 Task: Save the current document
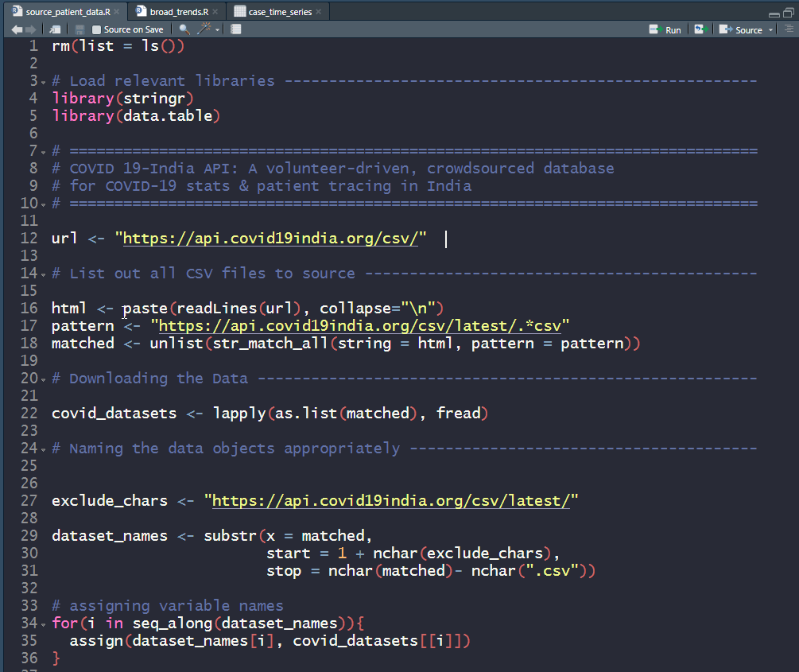(x=80, y=29)
